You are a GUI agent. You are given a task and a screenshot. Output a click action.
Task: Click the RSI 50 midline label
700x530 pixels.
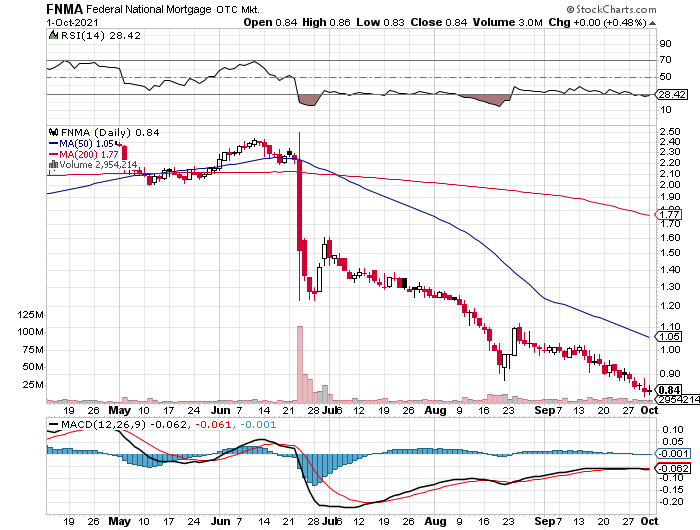pyautogui.click(x=665, y=77)
